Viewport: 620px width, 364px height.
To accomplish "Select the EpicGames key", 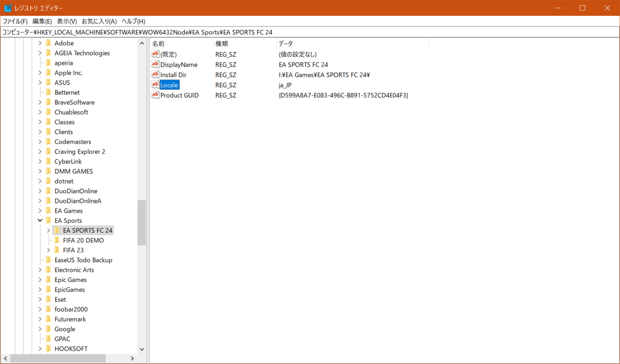I will coord(70,290).
